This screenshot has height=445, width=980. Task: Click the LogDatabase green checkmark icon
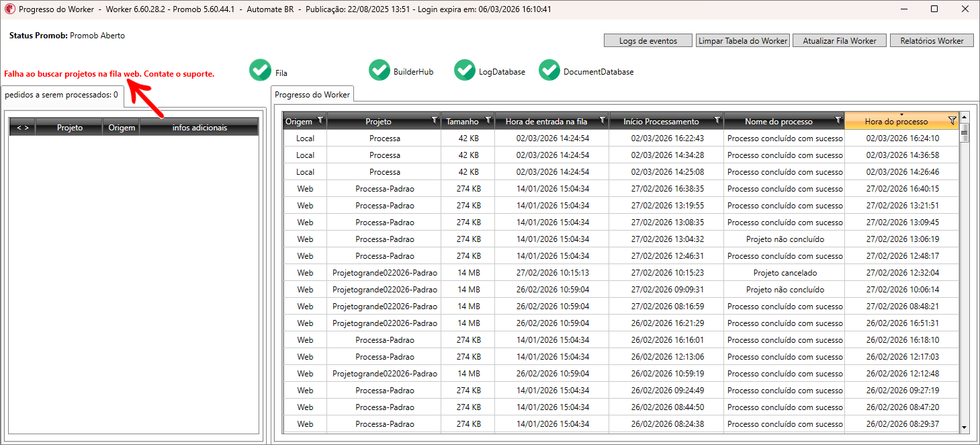[x=465, y=71]
